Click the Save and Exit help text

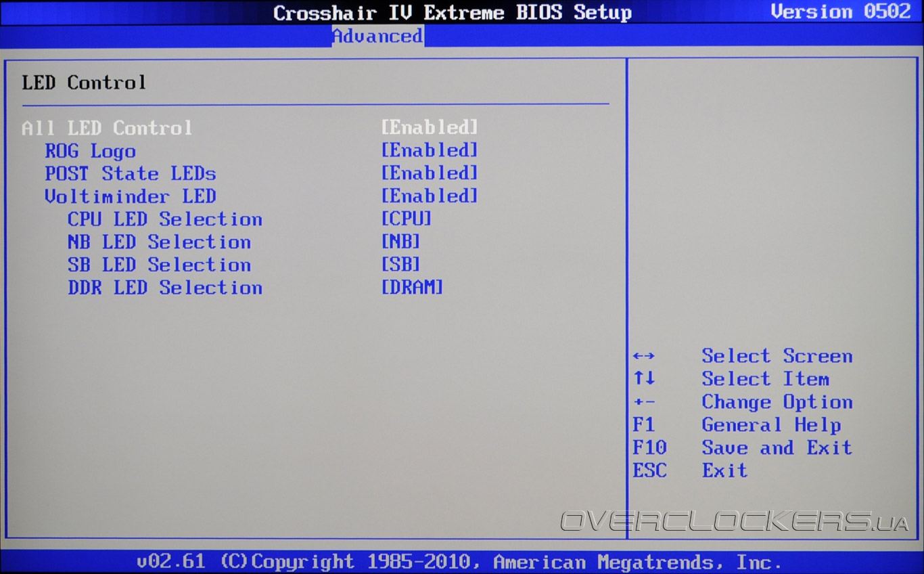click(x=777, y=447)
